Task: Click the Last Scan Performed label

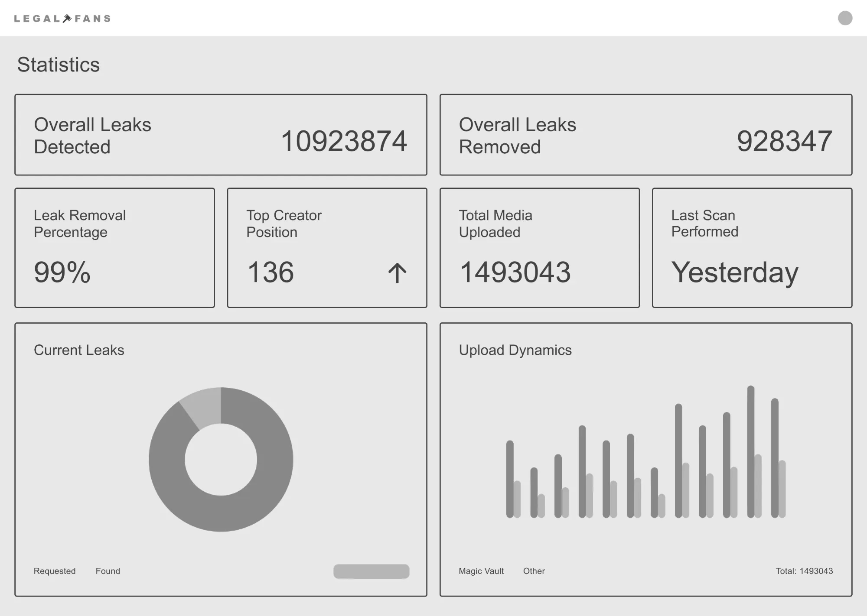Action: (705, 224)
